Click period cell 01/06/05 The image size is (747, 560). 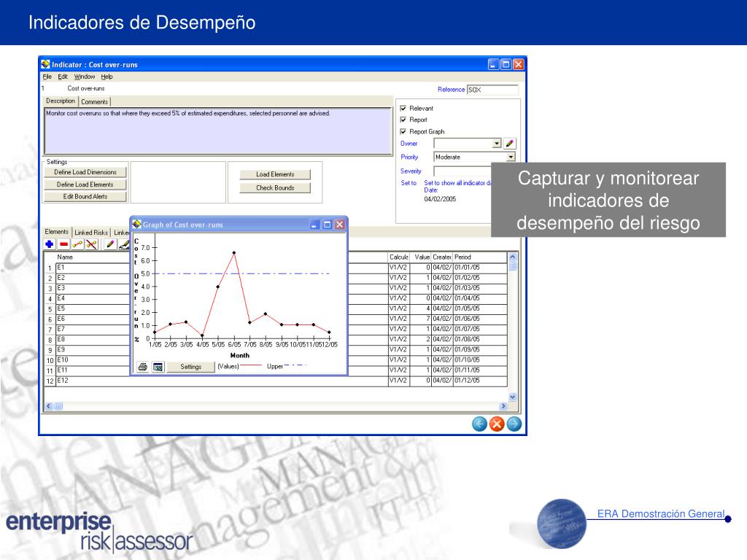(x=480, y=319)
